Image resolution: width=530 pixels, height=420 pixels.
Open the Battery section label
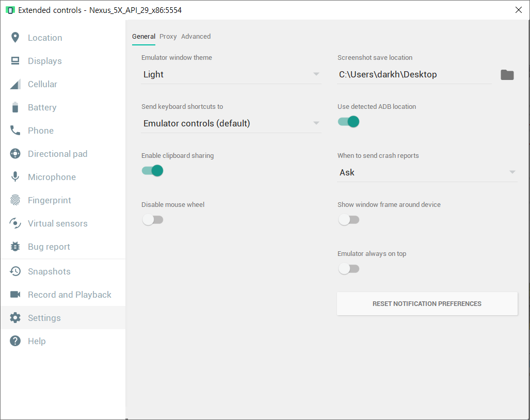tap(42, 107)
